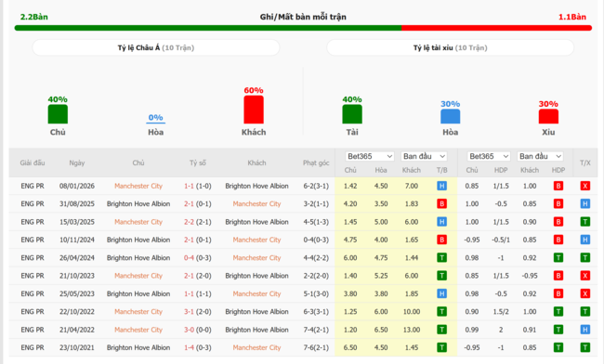Click the Tỷ số column header
Viewport: 604px width, 364px height.
point(198,162)
